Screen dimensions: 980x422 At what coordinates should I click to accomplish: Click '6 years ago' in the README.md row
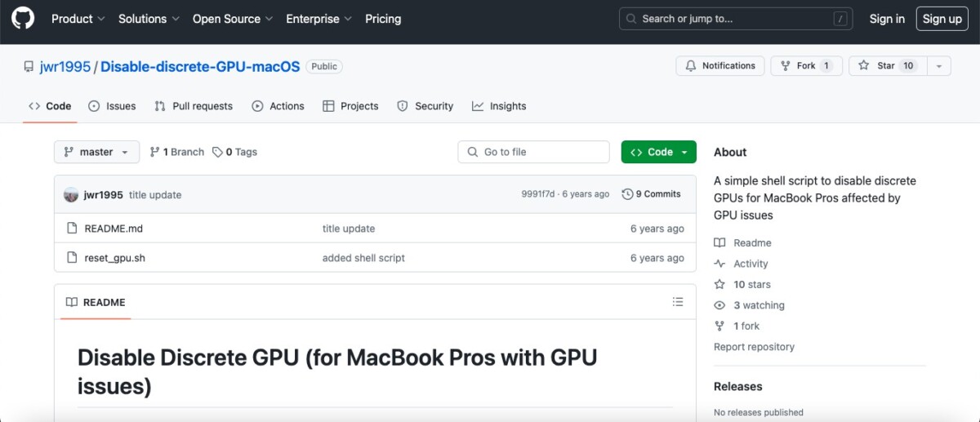pos(657,229)
